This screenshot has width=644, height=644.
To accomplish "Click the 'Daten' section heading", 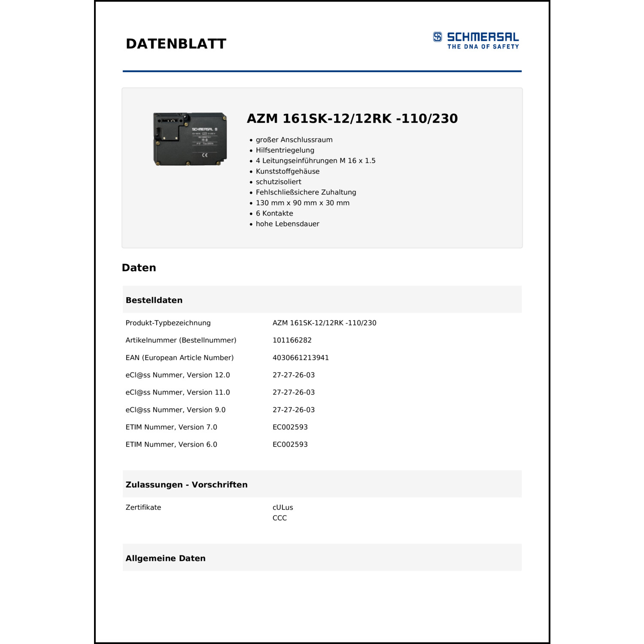I will [x=139, y=268].
